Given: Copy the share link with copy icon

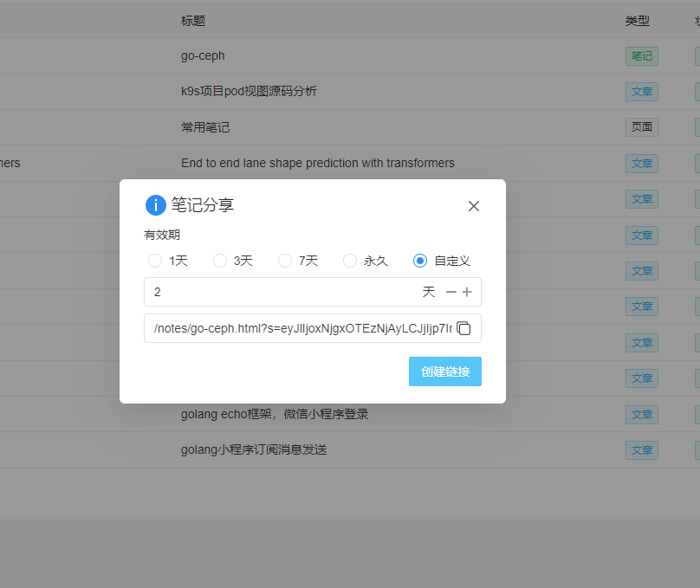Looking at the screenshot, I should [463, 328].
